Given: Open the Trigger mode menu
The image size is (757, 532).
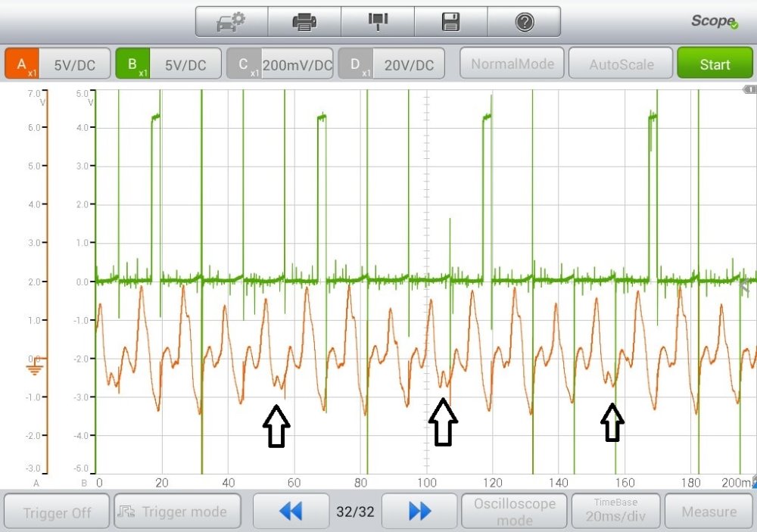Looking at the screenshot, I should point(177,512).
